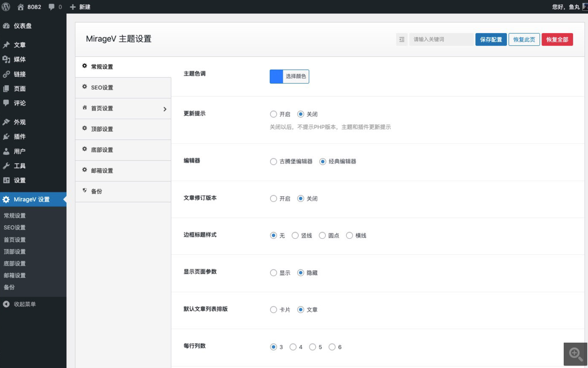Open 底部设置 submenu link in sidebar

click(x=15, y=264)
